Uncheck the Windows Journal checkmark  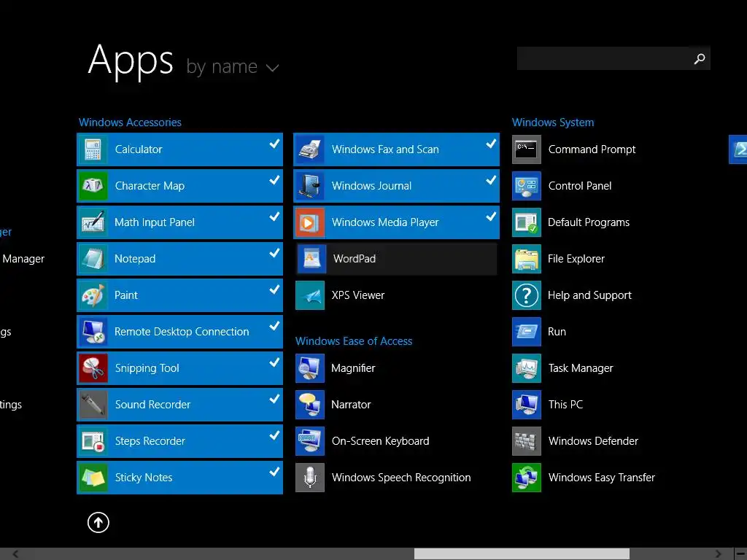click(491, 180)
